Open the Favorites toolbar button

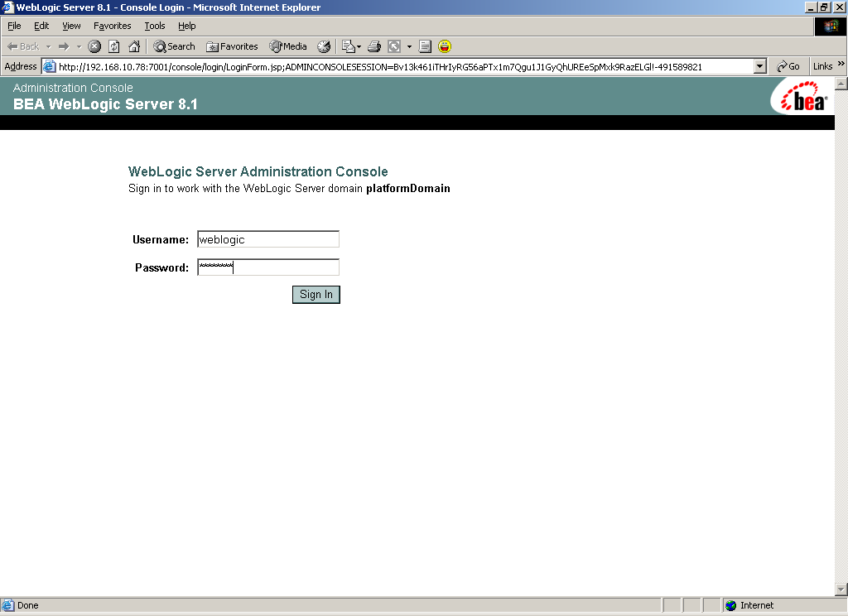tap(232, 46)
